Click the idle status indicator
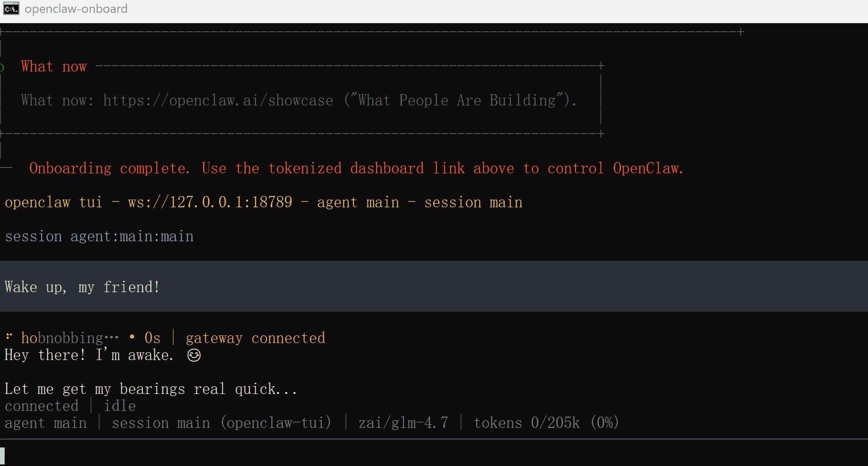This screenshot has width=868, height=466. coord(120,406)
